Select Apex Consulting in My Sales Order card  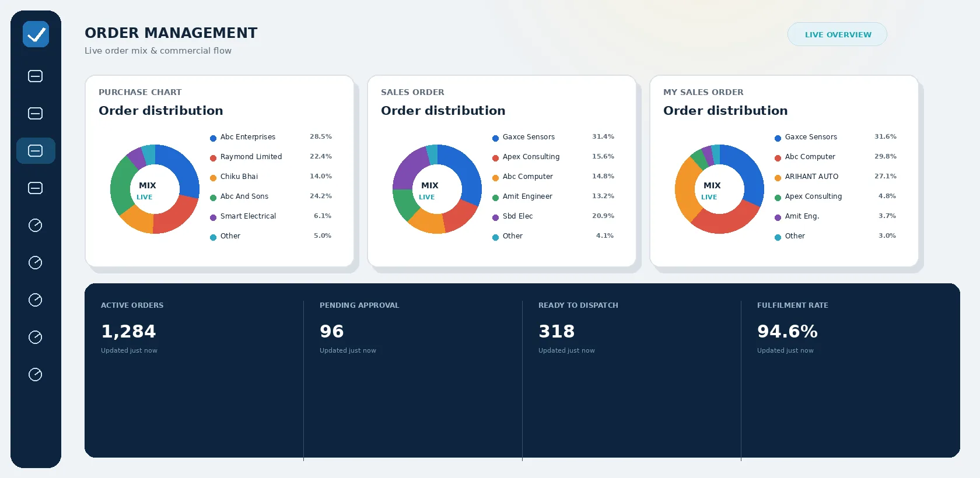813,196
